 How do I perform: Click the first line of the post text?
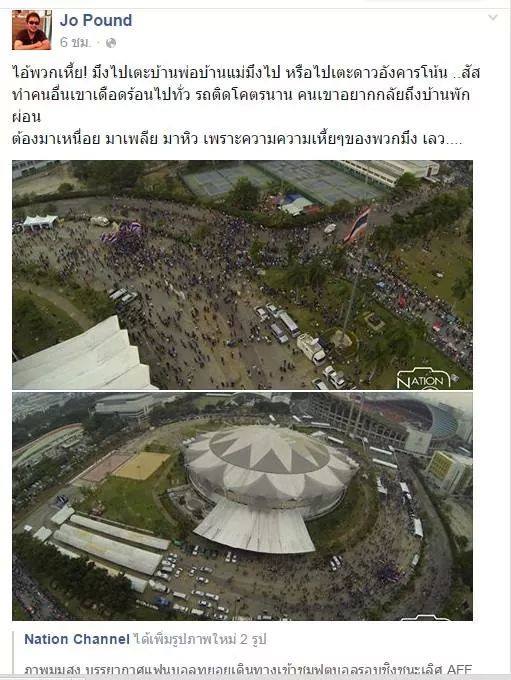(246, 72)
